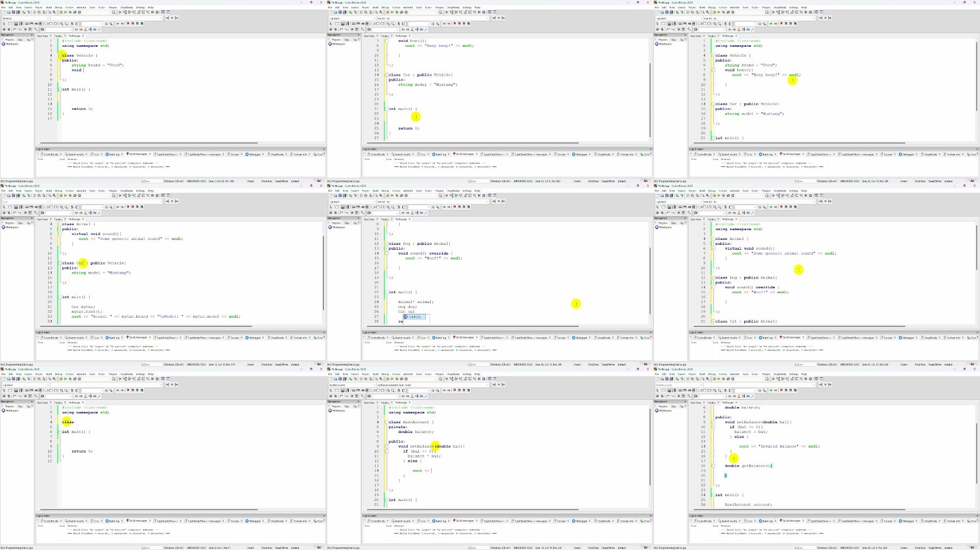Open 'Vehicle' scope dropdown in bare 'void' window
980x550 pixels.
coord(26,18)
